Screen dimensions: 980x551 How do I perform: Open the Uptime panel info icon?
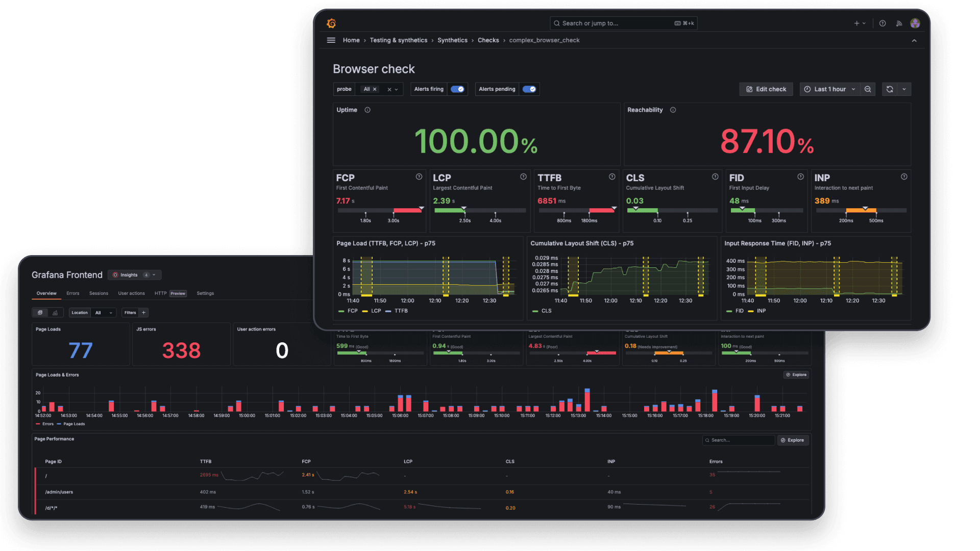tap(367, 110)
